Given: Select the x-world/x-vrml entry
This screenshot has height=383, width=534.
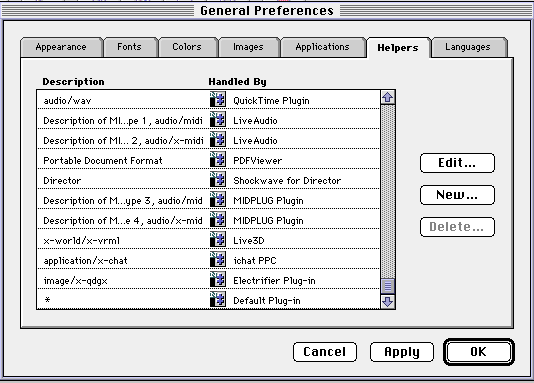Looking at the screenshot, I should (208, 240).
